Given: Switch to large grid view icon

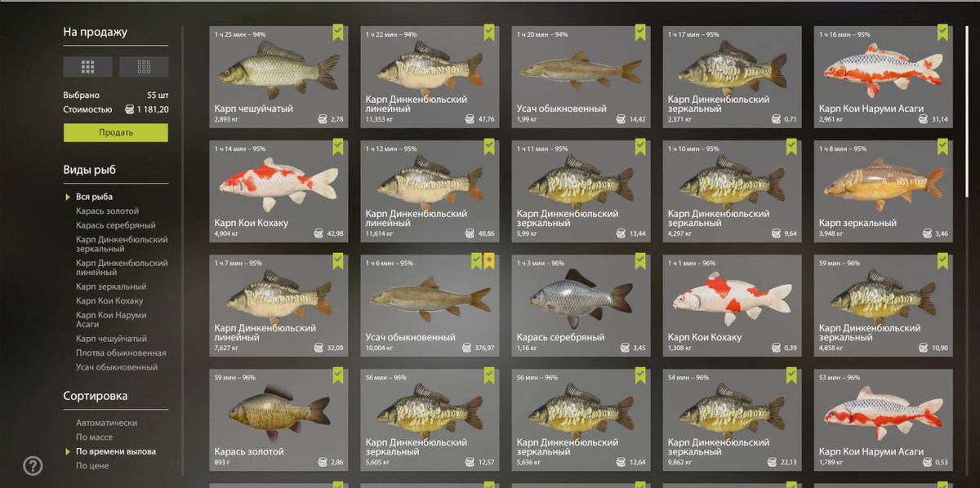Looking at the screenshot, I should click(88, 67).
